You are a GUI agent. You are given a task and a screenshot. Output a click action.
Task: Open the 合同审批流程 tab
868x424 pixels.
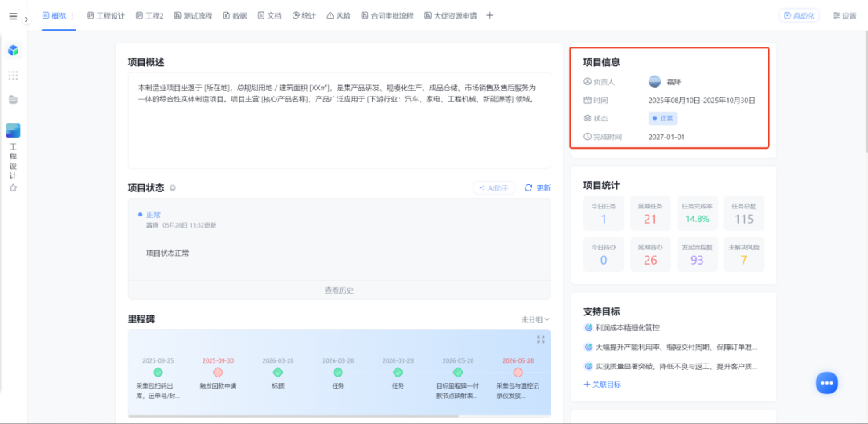[387, 15]
